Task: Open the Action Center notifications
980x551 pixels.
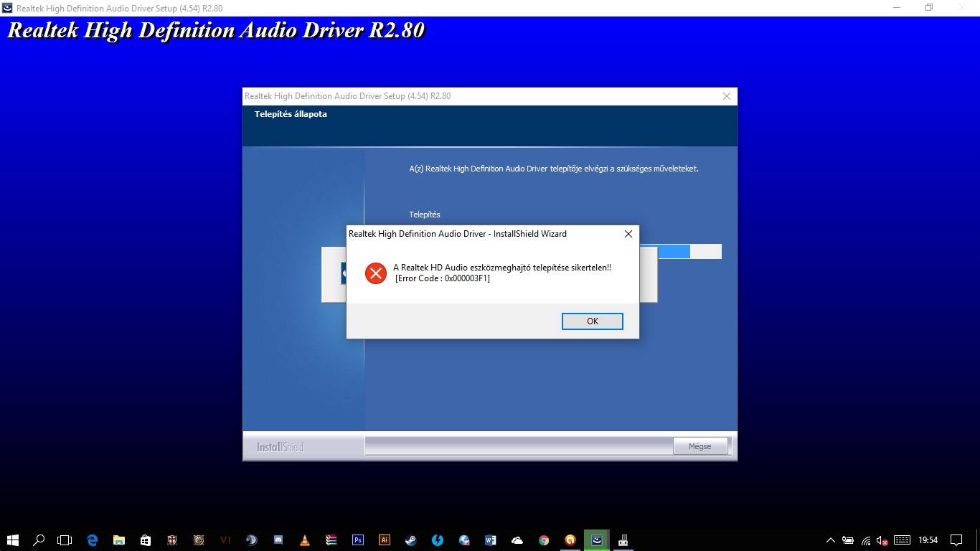Action: [956, 540]
